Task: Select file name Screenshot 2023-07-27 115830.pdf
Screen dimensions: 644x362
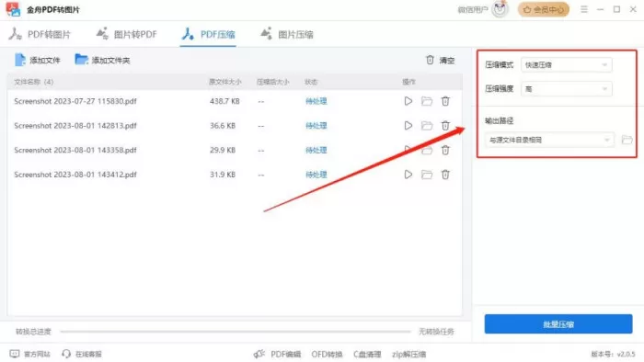Action: coord(75,101)
